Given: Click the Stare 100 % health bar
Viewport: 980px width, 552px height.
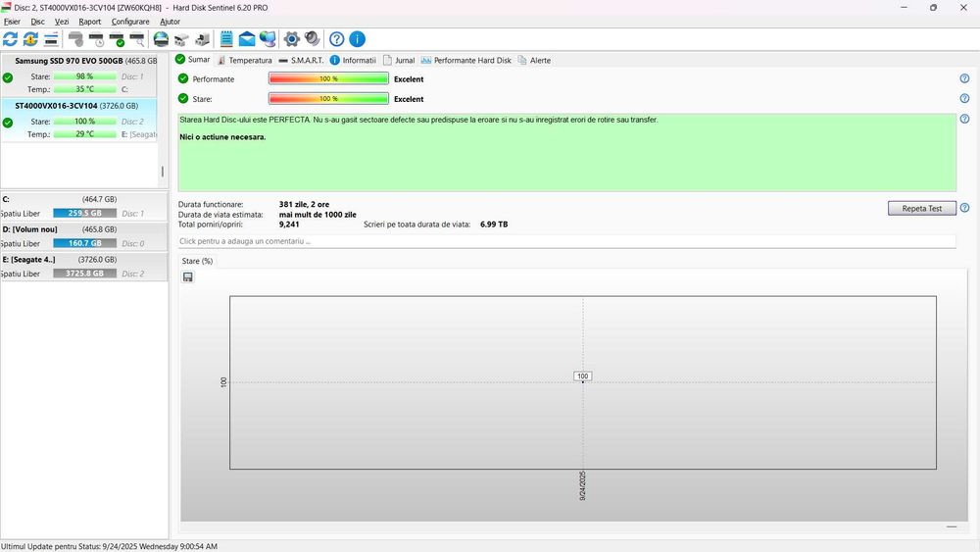Looking at the screenshot, I should [x=328, y=99].
